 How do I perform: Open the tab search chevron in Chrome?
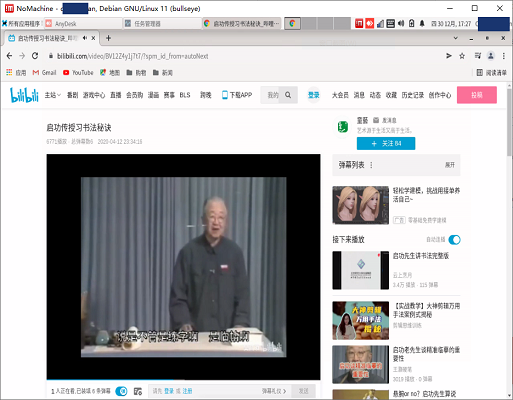pyautogui.click(x=456, y=38)
